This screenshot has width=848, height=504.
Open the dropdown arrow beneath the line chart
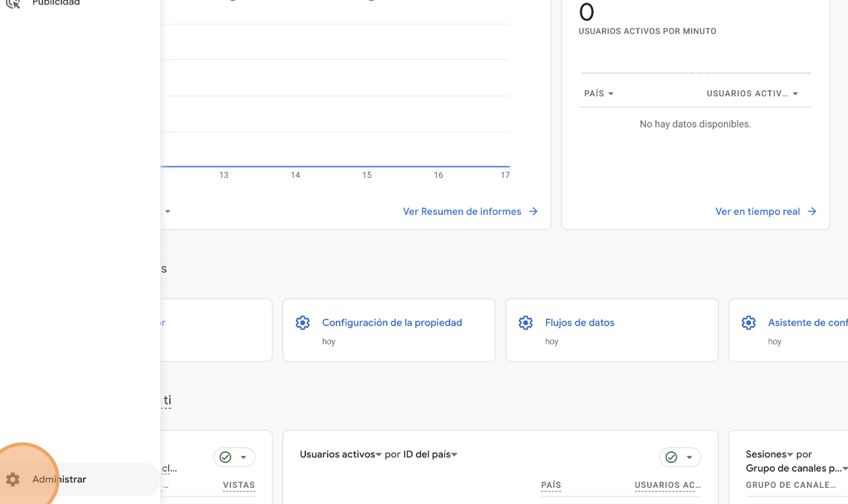[168, 212]
